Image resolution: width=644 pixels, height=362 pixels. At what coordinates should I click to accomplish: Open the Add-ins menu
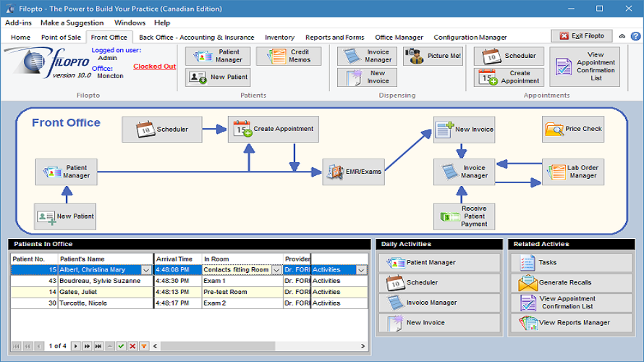click(18, 23)
